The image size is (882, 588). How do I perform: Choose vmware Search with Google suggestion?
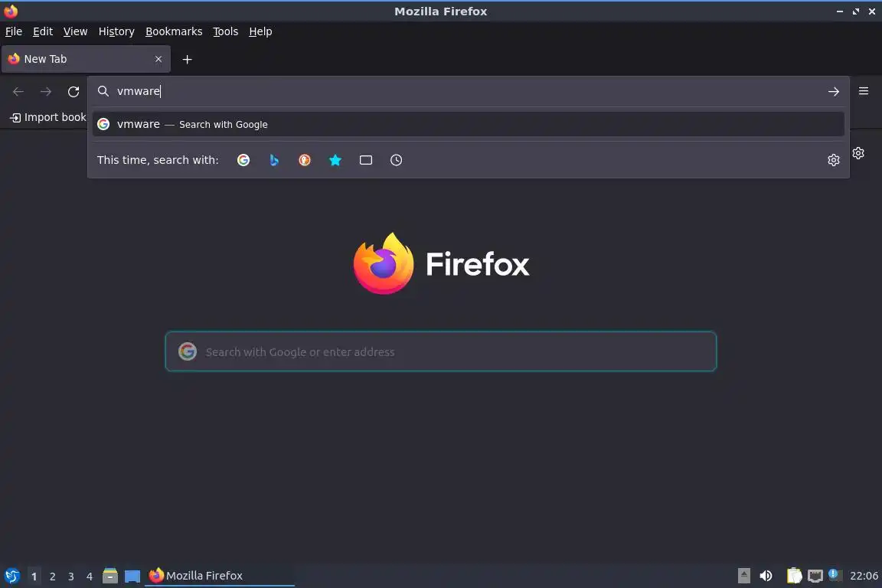pos(468,124)
